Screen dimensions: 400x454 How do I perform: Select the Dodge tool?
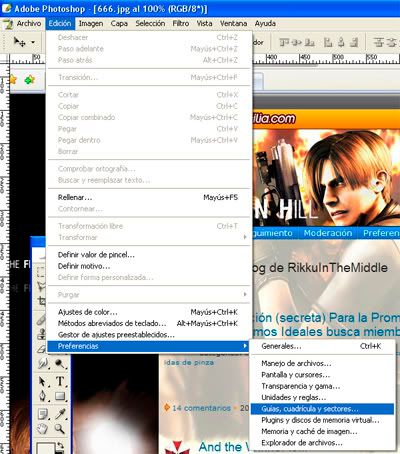[x=60, y=363]
